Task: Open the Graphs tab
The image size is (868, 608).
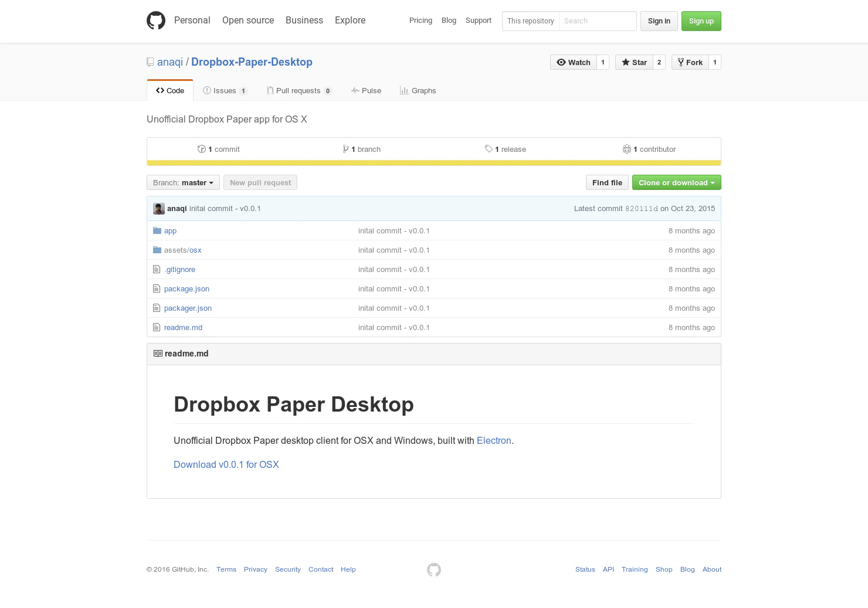Action: tap(418, 90)
